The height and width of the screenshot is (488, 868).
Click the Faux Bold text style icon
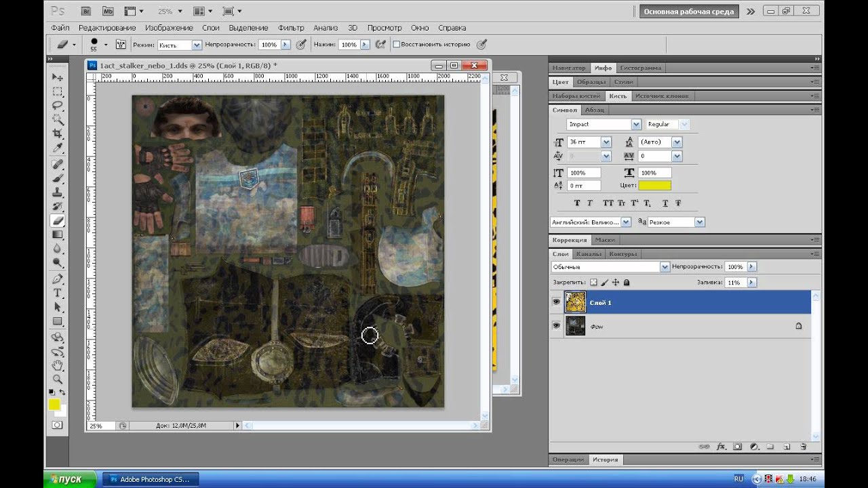(577, 203)
